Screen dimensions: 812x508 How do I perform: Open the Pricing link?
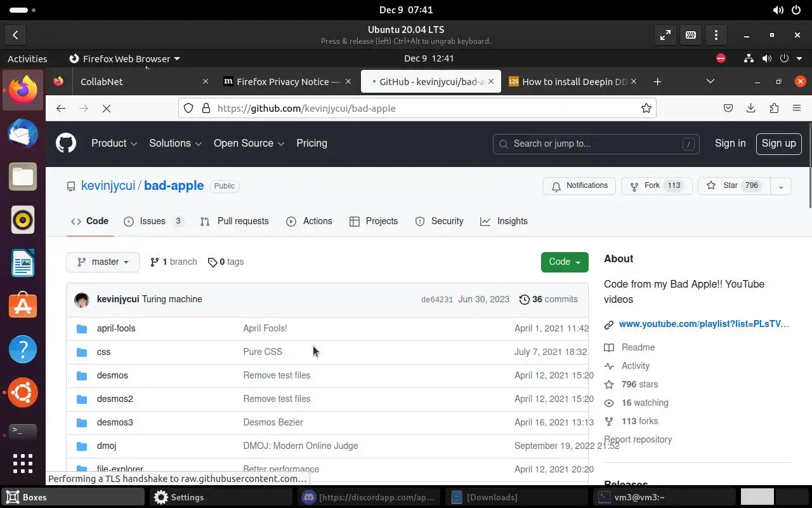312,144
